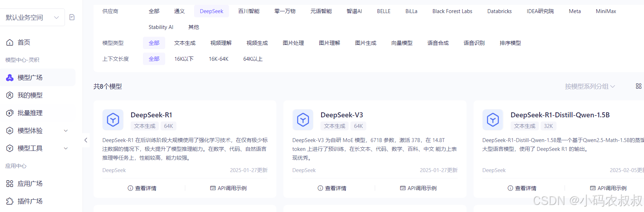The image size is (644, 212).
Task: Filter supplier by IDEA研究院
Action: point(540,11)
